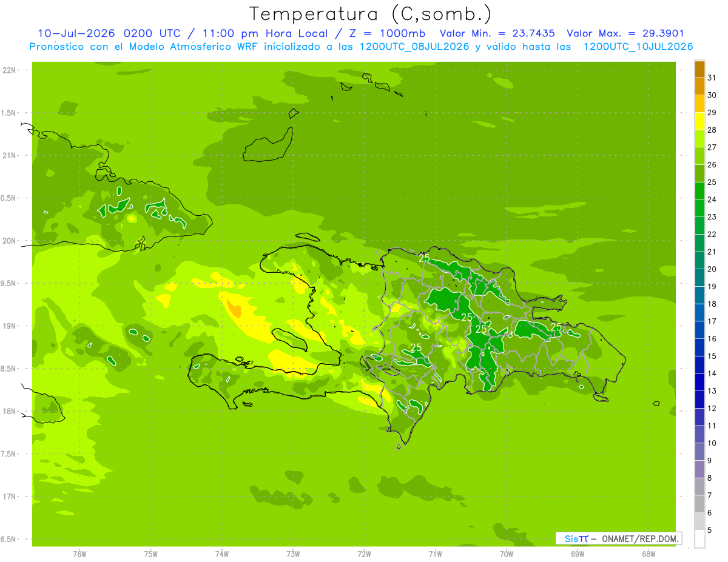The width and height of the screenshot is (728, 562).
Task: Click the legend value '5'
Action: pyautogui.click(x=710, y=530)
